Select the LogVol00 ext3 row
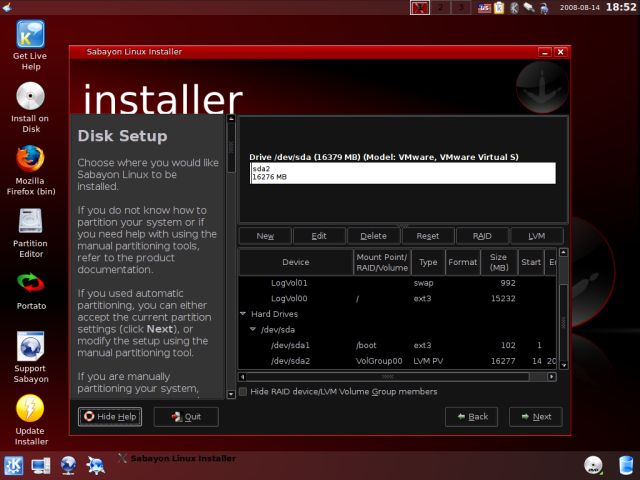This screenshot has height=480, width=640. click(x=397, y=298)
